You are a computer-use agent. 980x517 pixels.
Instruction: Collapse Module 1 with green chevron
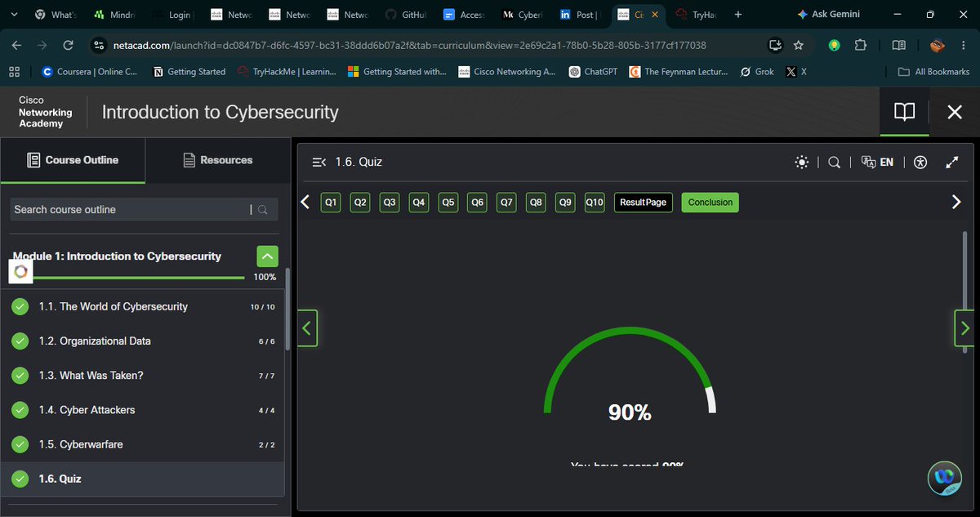pos(267,256)
